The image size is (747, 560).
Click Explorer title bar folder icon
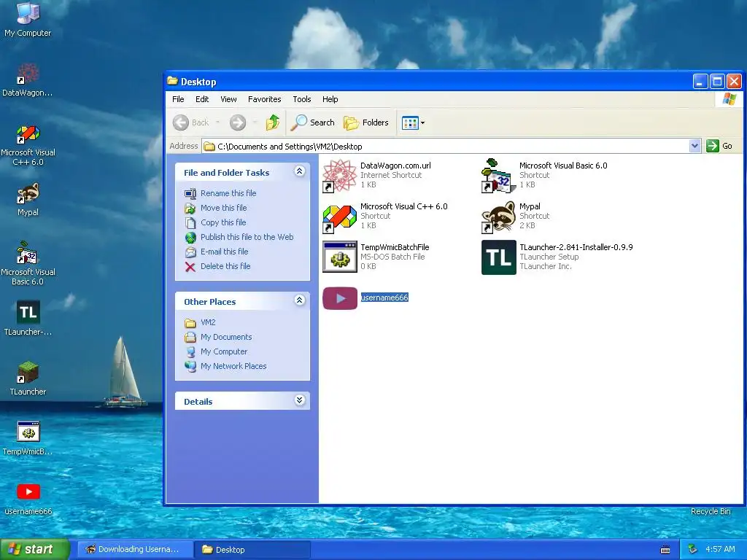[172, 81]
